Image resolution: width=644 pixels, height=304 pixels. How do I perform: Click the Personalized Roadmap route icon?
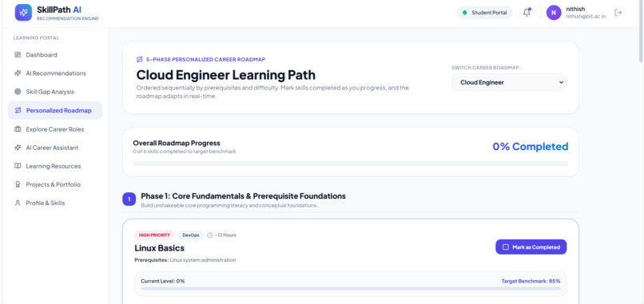tap(18, 110)
